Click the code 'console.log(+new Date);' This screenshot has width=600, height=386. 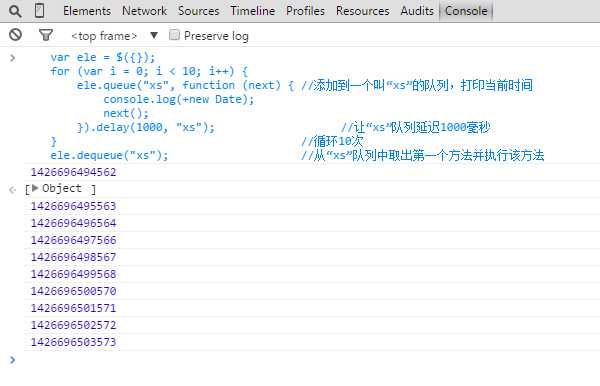click(179, 99)
